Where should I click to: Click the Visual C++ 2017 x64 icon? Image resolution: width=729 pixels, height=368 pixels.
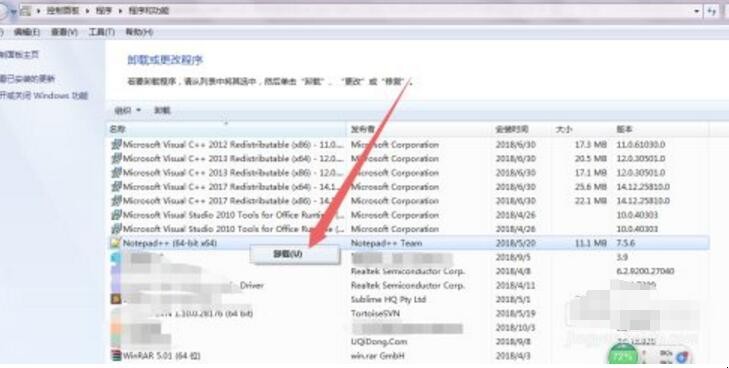click(x=116, y=187)
